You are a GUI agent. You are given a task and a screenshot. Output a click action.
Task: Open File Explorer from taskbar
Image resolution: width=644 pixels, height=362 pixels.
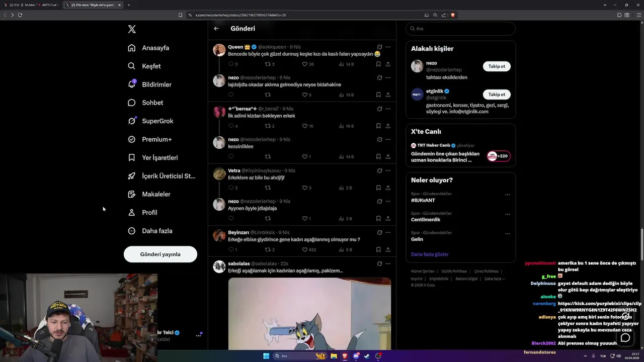coord(334,356)
